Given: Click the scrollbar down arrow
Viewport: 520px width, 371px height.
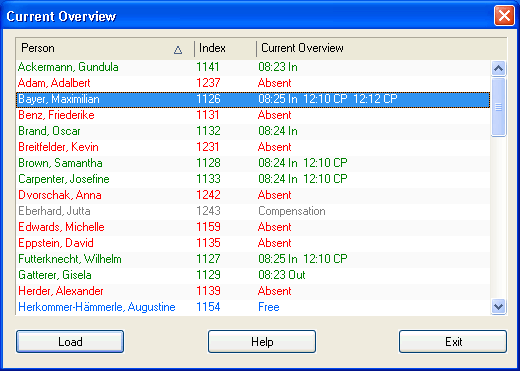Looking at the screenshot, I should coord(498,306).
